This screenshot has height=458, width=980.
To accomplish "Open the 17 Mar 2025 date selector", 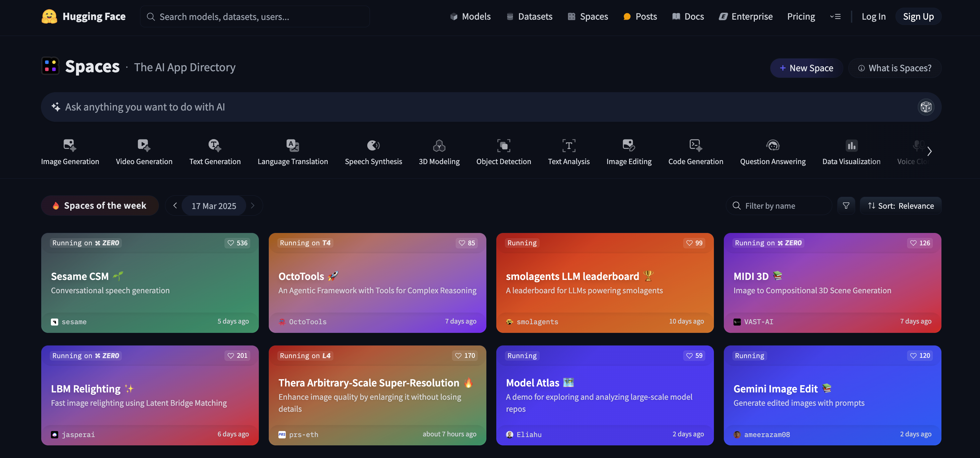I will [x=214, y=206].
